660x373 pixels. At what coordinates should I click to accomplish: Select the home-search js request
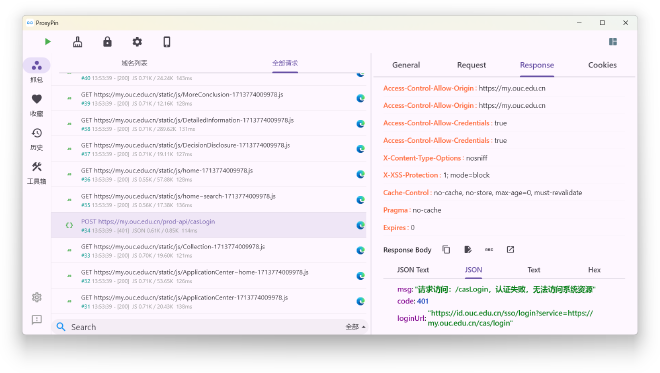point(209,200)
